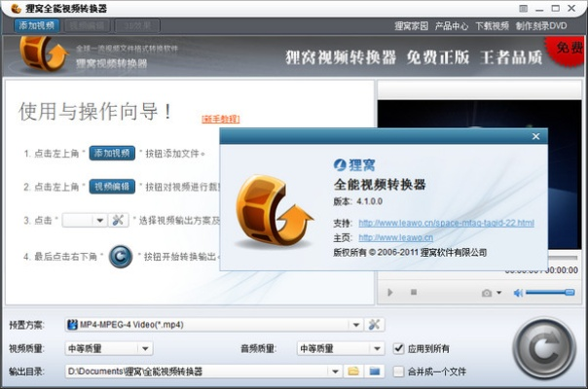Close the about dialog

(x=535, y=136)
